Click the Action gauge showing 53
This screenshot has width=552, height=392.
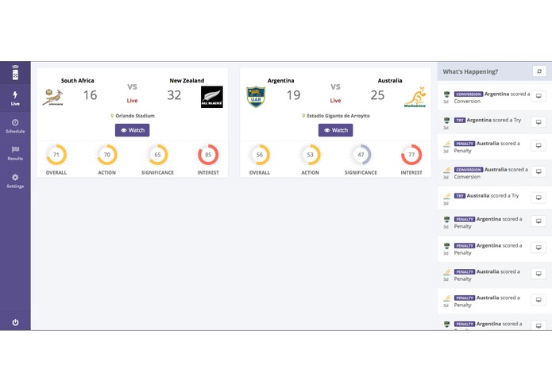(x=310, y=155)
